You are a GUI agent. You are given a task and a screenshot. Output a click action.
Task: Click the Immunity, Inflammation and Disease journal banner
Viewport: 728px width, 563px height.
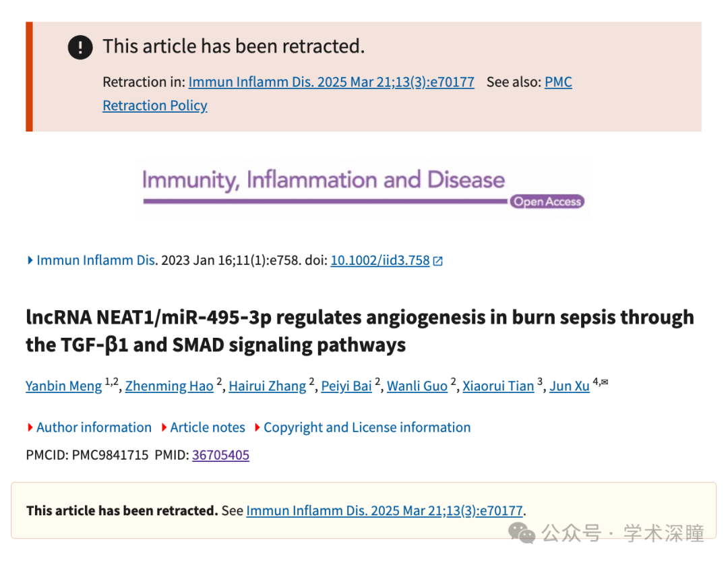pyautogui.click(x=363, y=187)
